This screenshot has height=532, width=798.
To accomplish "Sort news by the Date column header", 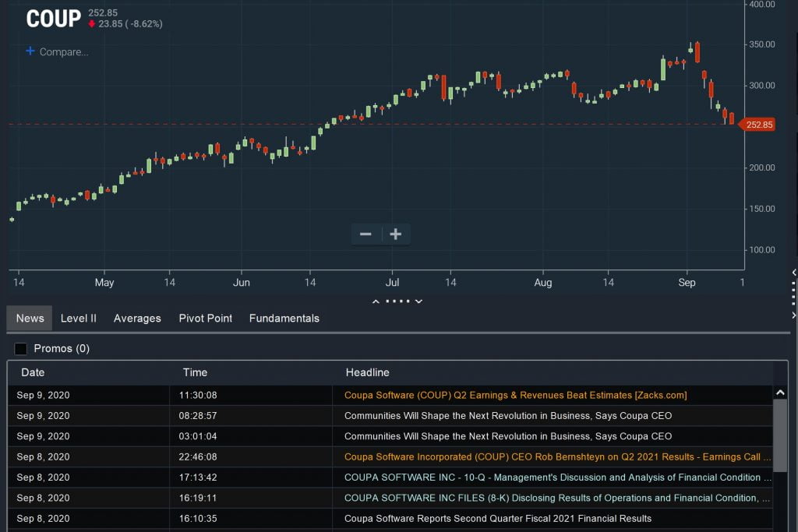I will (33, 372).
